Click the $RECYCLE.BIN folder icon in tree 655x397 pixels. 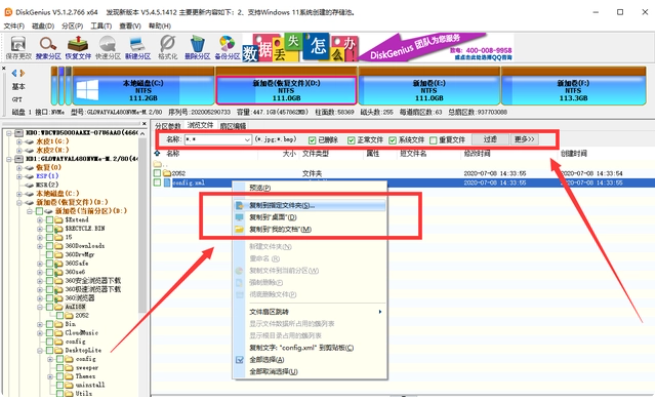59,229
